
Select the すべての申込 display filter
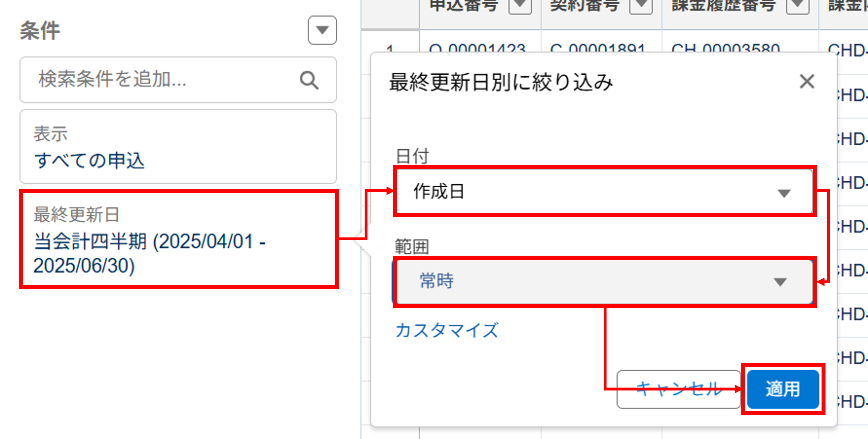pyautogui.click(x=90, y=160)
